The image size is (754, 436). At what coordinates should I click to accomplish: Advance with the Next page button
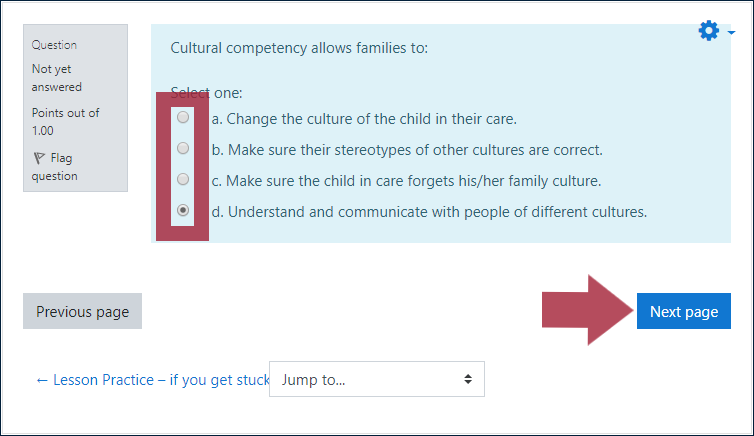(684, 311)
